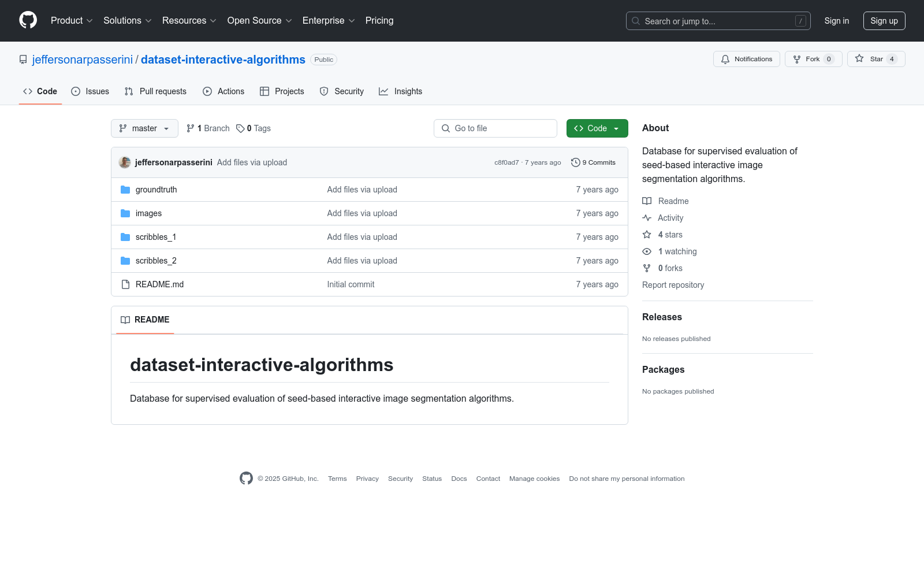
Task: Open the groundtruth folder
Action: (x=157, y=190)
